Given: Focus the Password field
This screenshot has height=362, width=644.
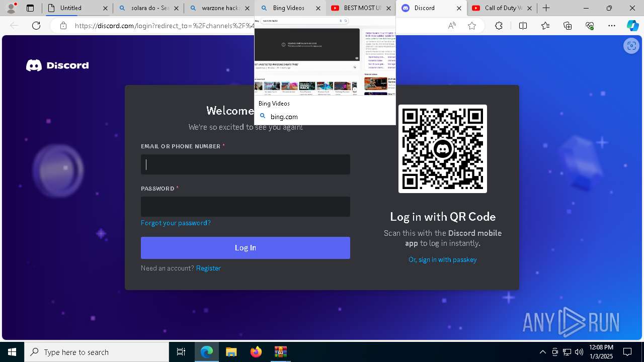Looking at the screenshot, I should 246,207.
